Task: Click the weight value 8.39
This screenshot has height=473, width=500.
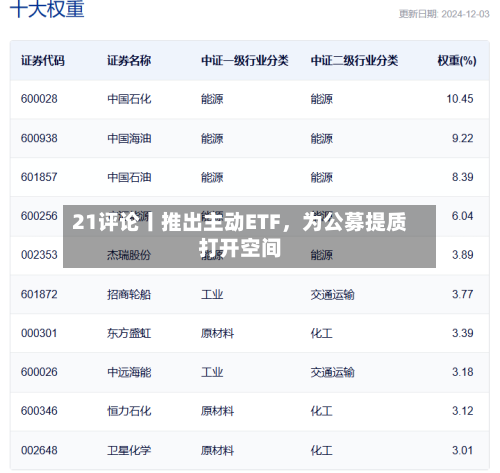Action: coord(462,177)
